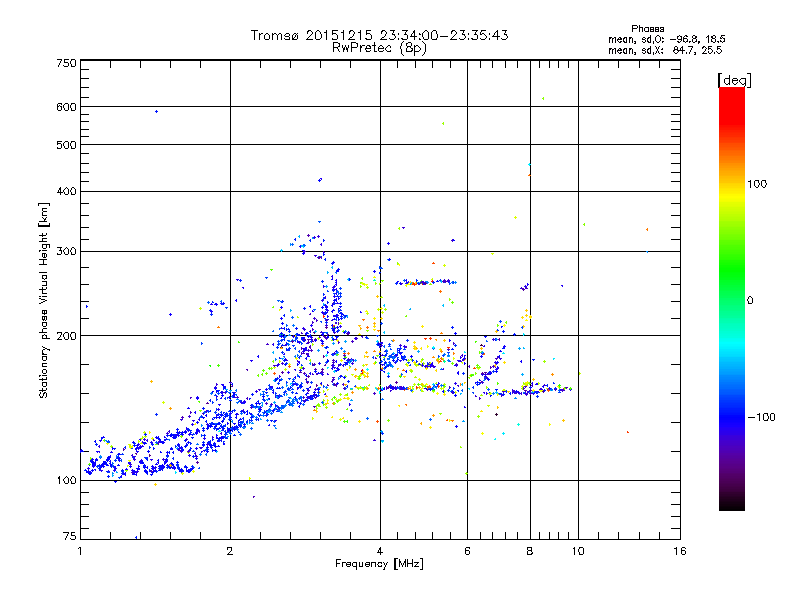The image size is (800, 600).
Task: Click the x-axis label 'Frequency [MHz]'
Action: click(379, 564)
